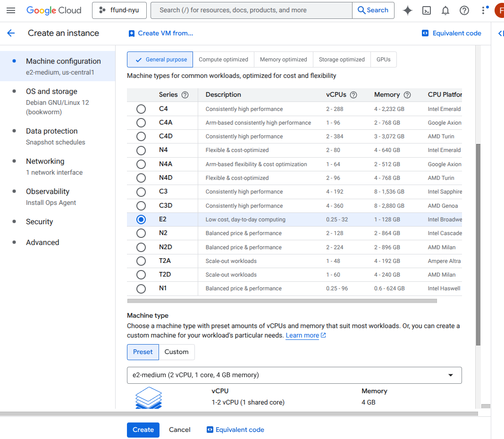Select the N2 series radio button
Image resolution: width=504 pixels, height=439 pixels.
coord(141,233)
